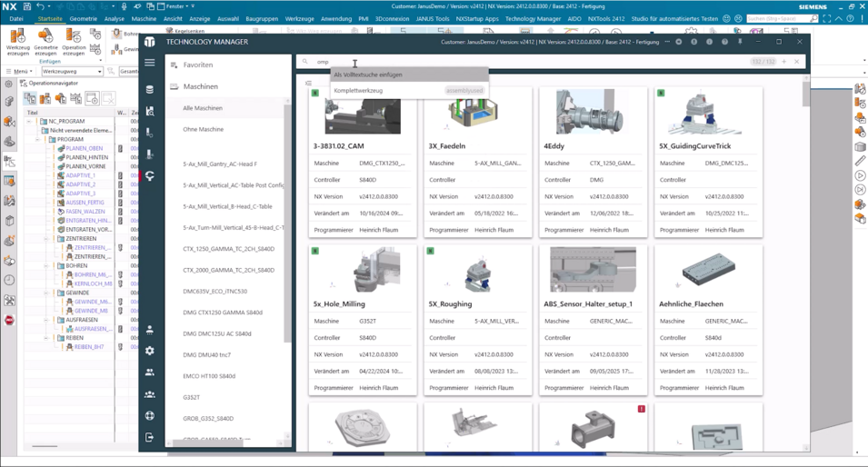The width and height of the screenshot is (868, 467).
Task: Click the three-person group sidebar icon
Action: (149, 394)
